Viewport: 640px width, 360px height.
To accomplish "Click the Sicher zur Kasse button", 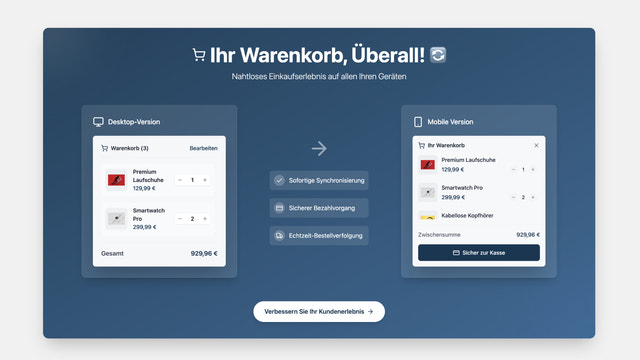I will coord(479,253).
